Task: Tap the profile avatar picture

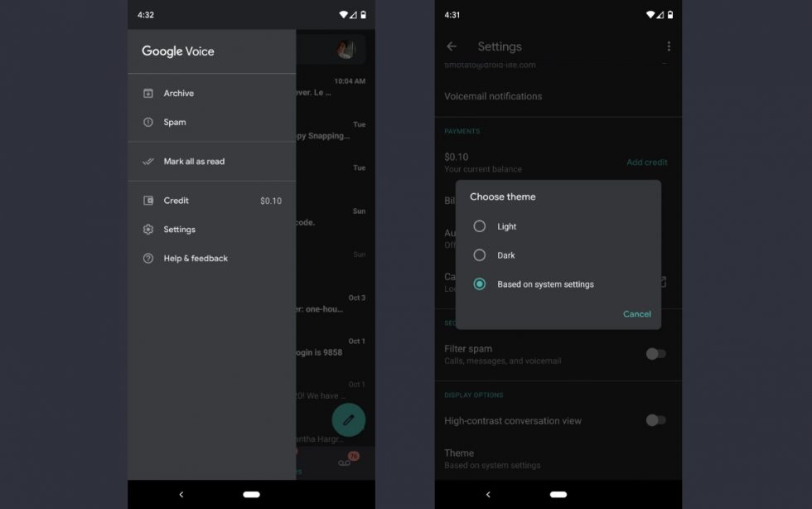Action: (x=346, y=49)
